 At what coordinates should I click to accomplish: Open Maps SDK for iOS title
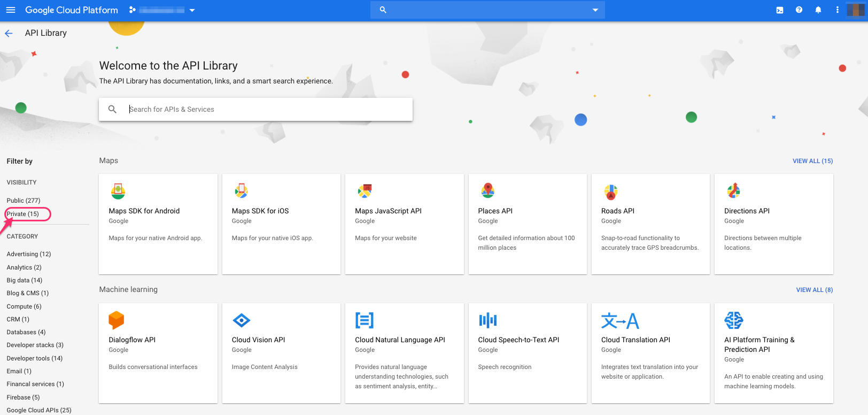[260, 211]
